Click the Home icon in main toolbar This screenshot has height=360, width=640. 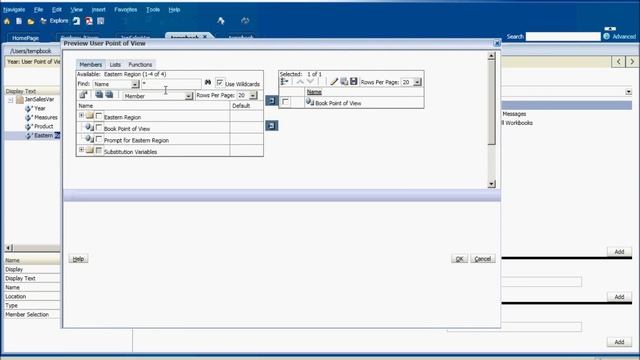7,21
